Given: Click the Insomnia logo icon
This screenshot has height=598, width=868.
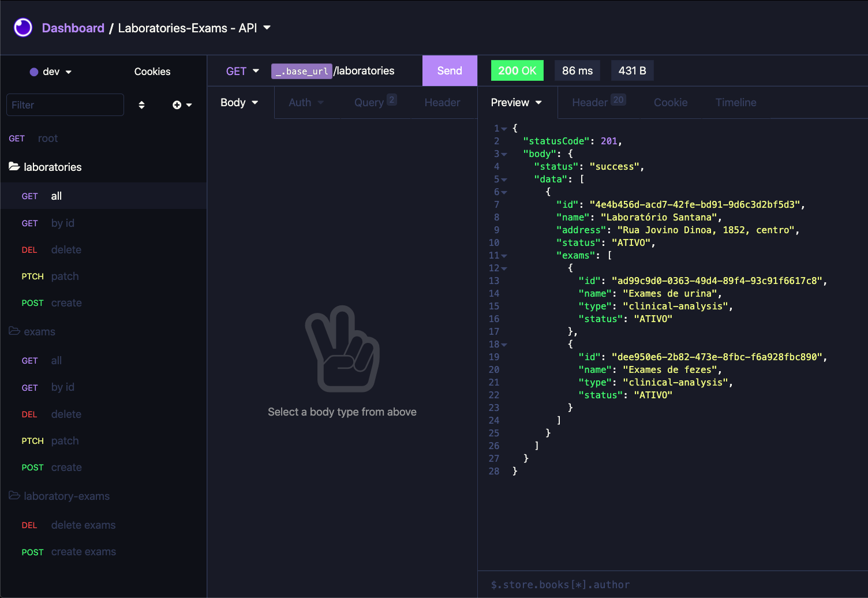Looking at the screenshot, I should pyautogui.click(x=23, y=27).
